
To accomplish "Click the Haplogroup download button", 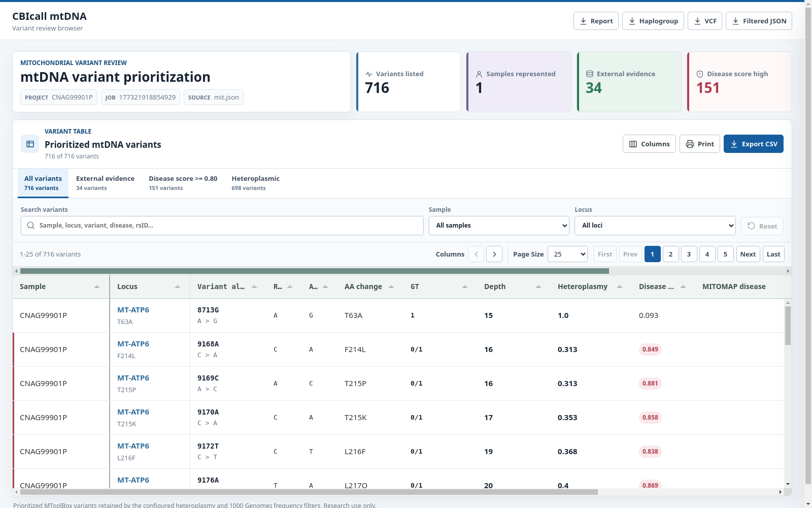I will pyautogui.click(x=653, y=21).
